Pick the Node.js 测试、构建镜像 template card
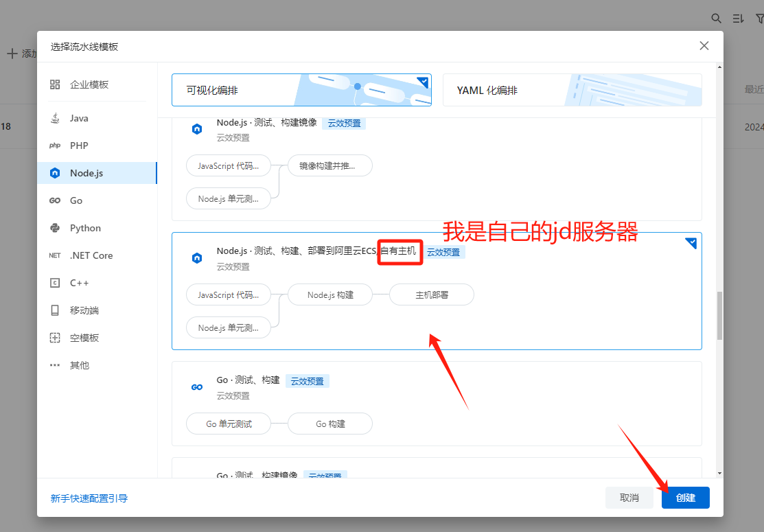764x532 pixels. tap(436, 168)
